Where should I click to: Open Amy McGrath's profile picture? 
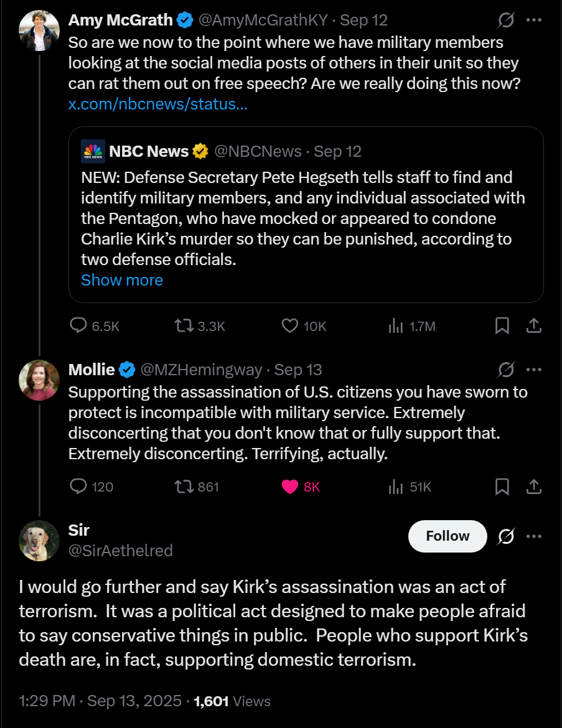39,30
